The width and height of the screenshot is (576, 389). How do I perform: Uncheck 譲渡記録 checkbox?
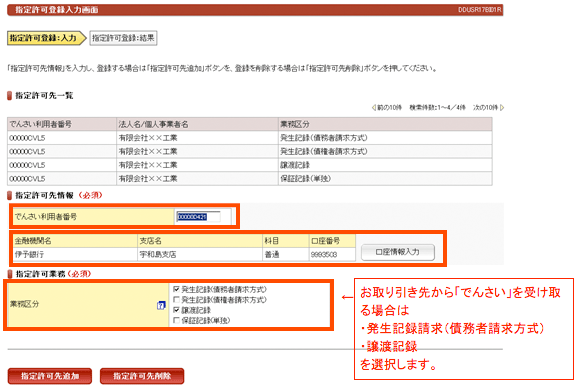coord(176,310)
